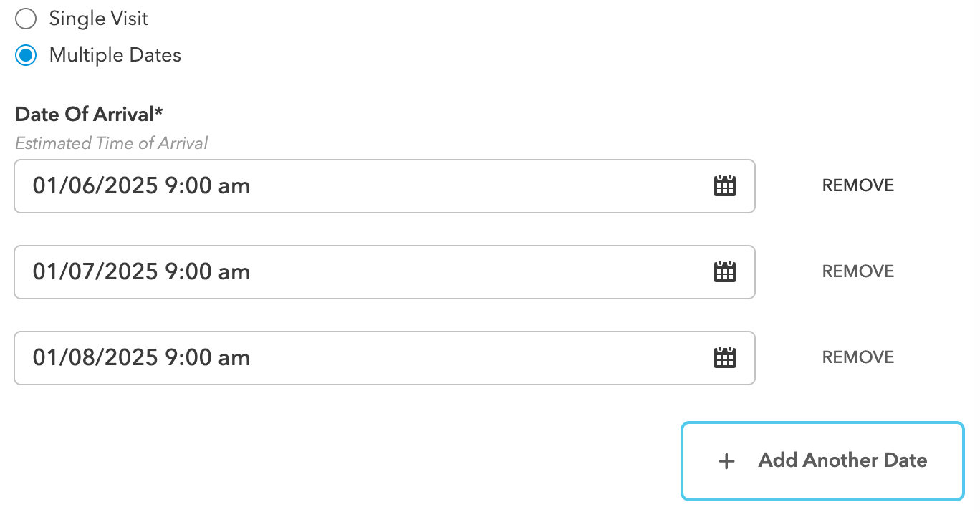Click the Multiple Dates label text
The height and width of the screenshot is (512, 980).
[x=115, y=55]
